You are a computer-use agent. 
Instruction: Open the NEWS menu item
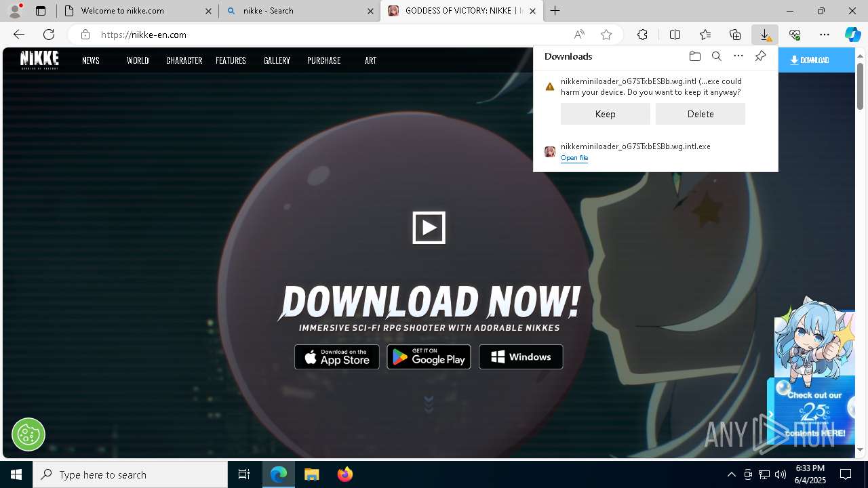point(91,60)
